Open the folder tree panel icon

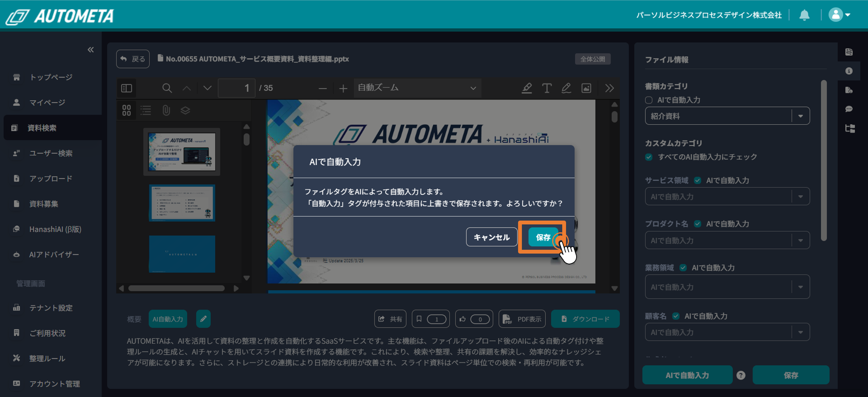pyautogui.click(x=850, y=128)
